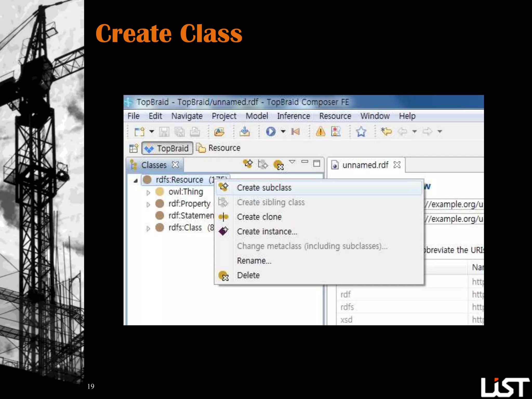
Task: Choose Create instance... from context menu
Action: [319, 231]
